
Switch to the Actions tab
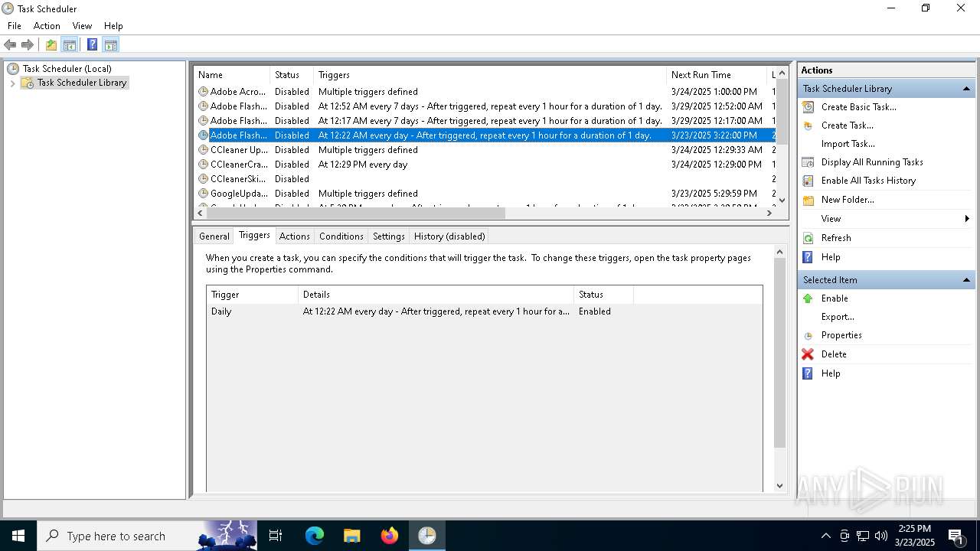coord(295,236)
